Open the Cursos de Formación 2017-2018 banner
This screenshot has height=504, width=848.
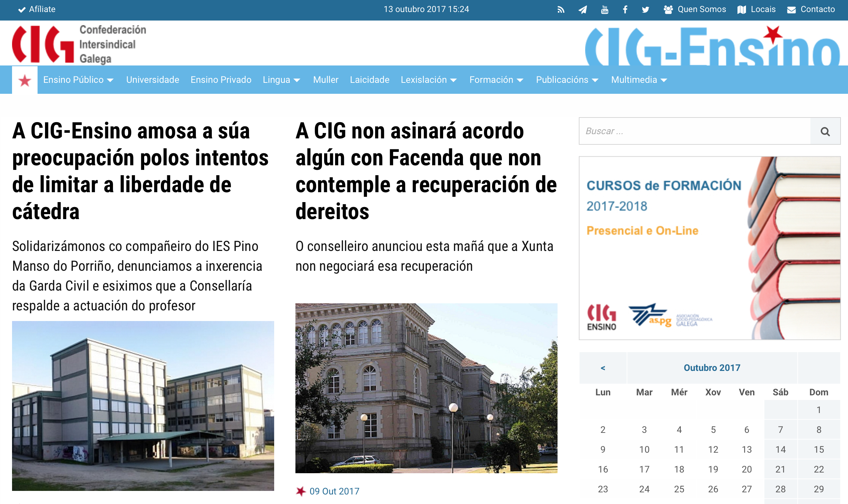pyautogui.click(x=710, y=248)
